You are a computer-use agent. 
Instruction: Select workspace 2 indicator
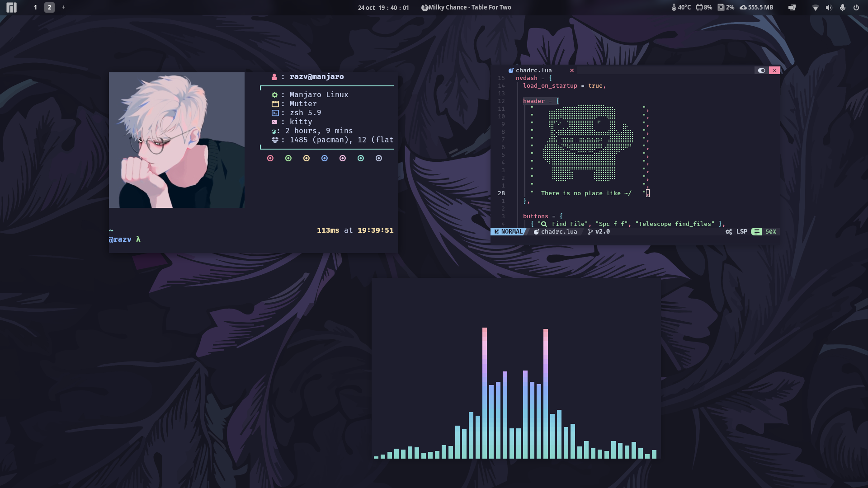pos(49,7)
